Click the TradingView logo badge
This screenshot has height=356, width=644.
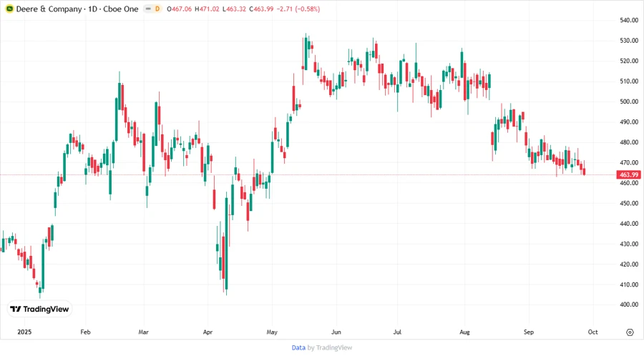39,310
